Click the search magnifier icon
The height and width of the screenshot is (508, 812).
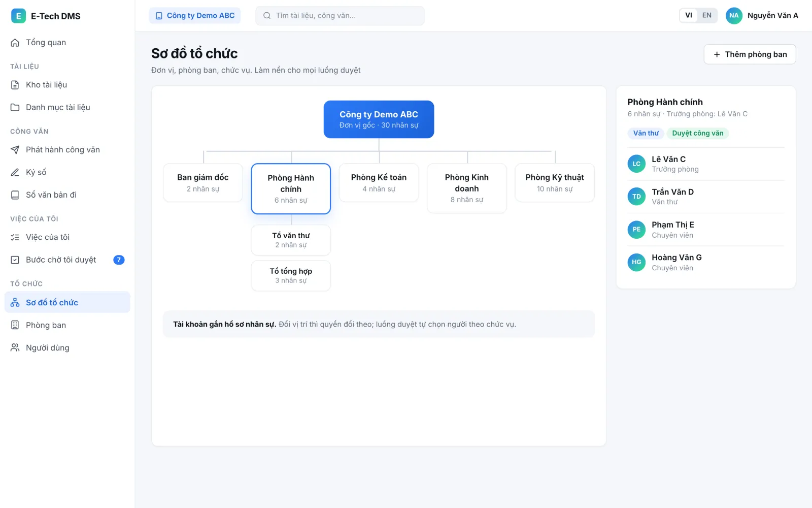pyautogui.click(x=267, y=16)
